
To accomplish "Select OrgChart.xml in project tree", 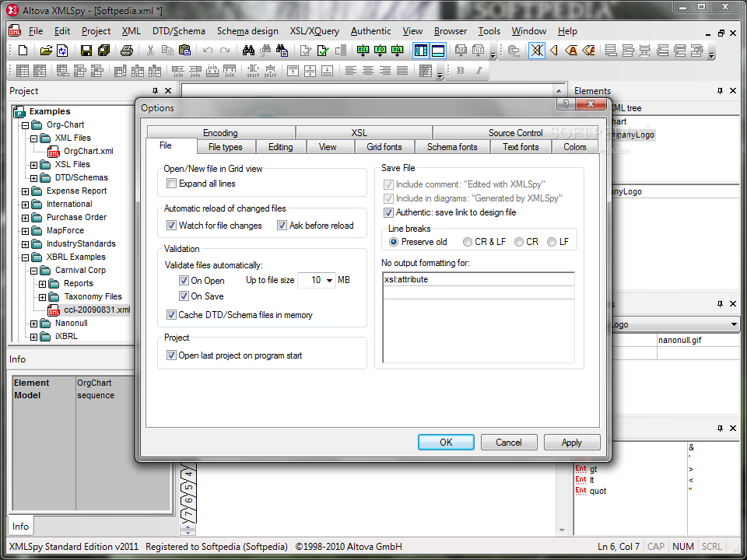I will (89, 151).
